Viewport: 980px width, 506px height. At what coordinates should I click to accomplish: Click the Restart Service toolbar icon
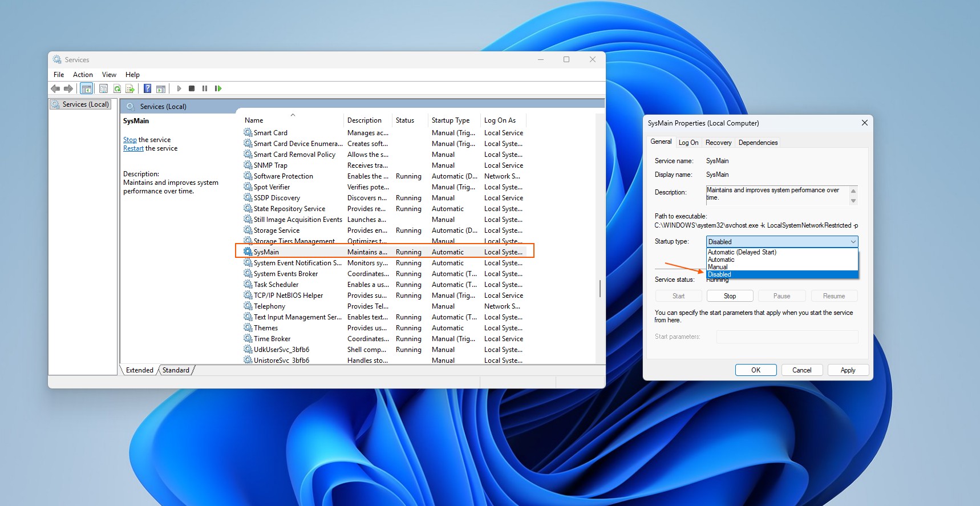point(218,88)
